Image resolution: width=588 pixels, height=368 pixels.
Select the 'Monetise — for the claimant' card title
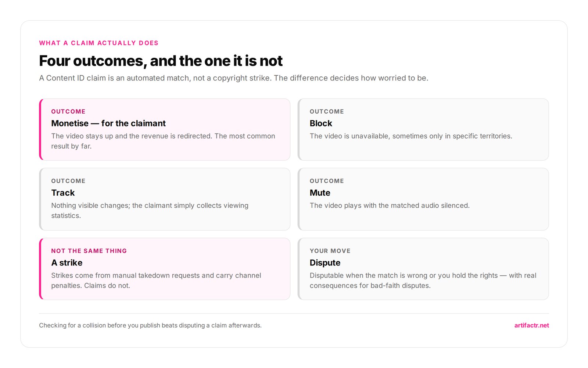pyautogui.click(x=108, y=123)
